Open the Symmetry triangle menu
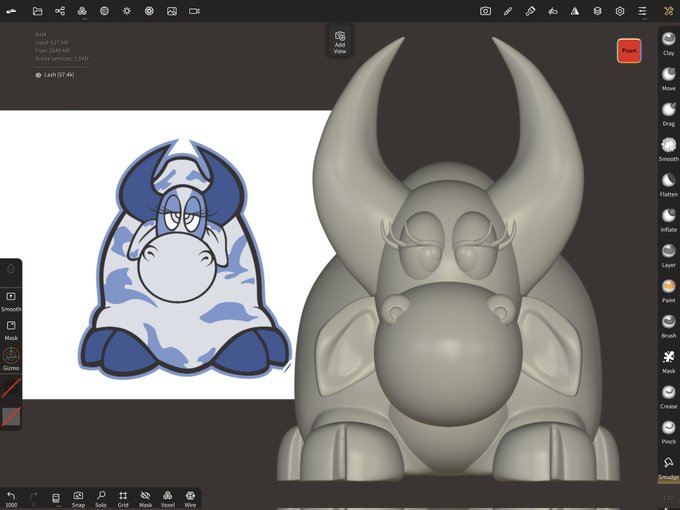 pyautogui.click(x=575, y=11)
